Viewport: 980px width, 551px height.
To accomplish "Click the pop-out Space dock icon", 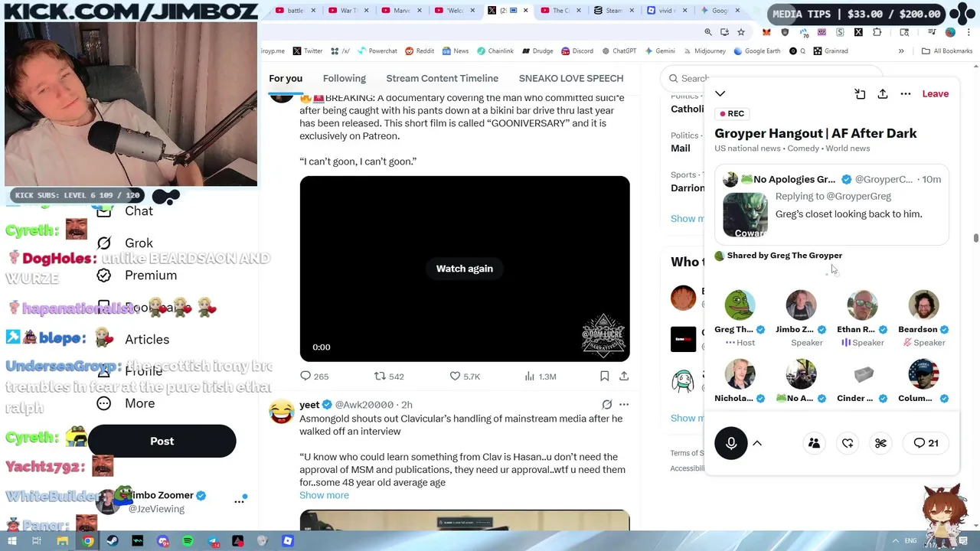I will [x=860, y=93].
